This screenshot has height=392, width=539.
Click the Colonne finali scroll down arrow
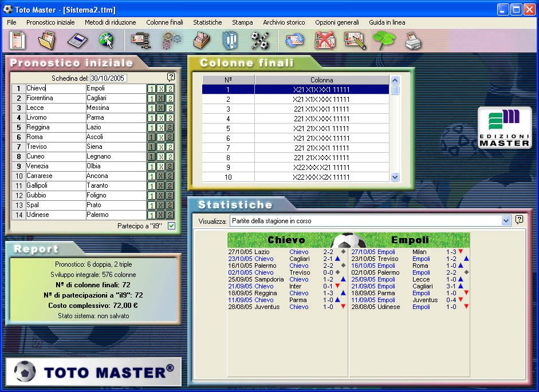395,177
